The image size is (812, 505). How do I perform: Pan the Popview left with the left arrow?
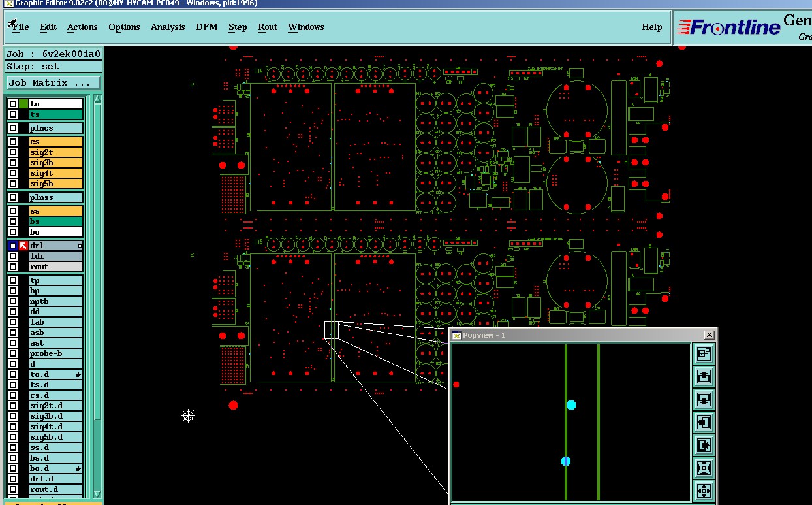coord(704,423)
